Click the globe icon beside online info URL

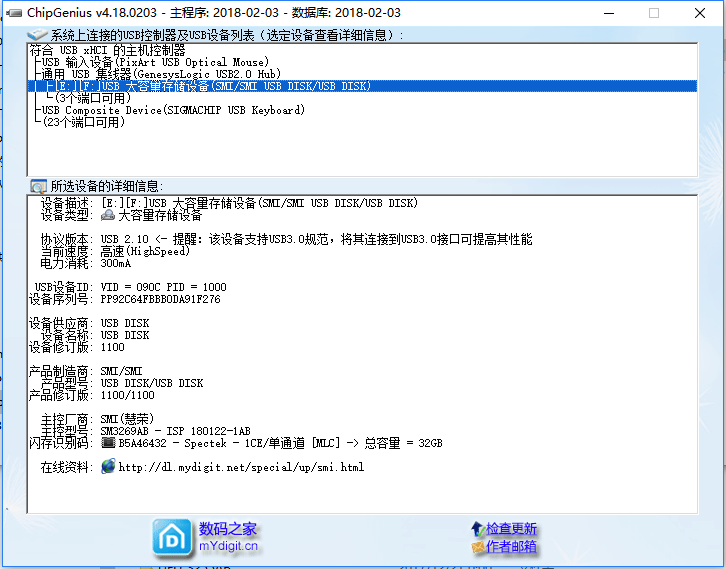pyautogui.click(x=108, y=466)
